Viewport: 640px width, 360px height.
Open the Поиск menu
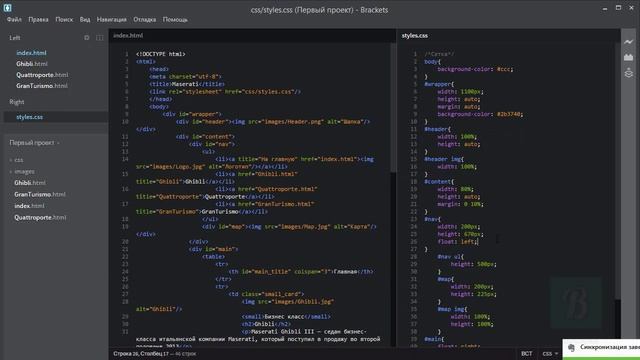coord(64,19)
